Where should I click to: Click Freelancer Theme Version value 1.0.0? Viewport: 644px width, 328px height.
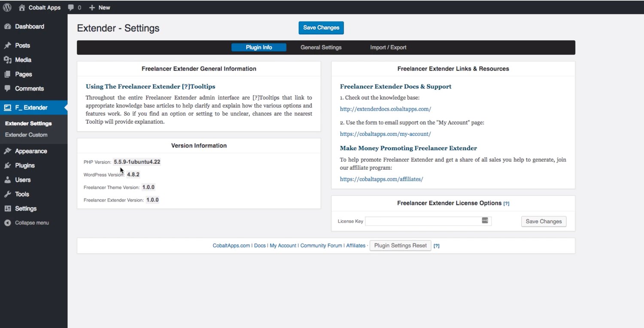tap(149, 187)
